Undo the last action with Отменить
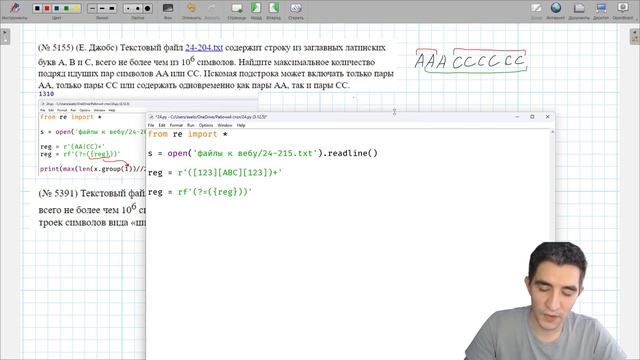Image resolution: width=640 pixels, height=360 pixels. (191, 8)
